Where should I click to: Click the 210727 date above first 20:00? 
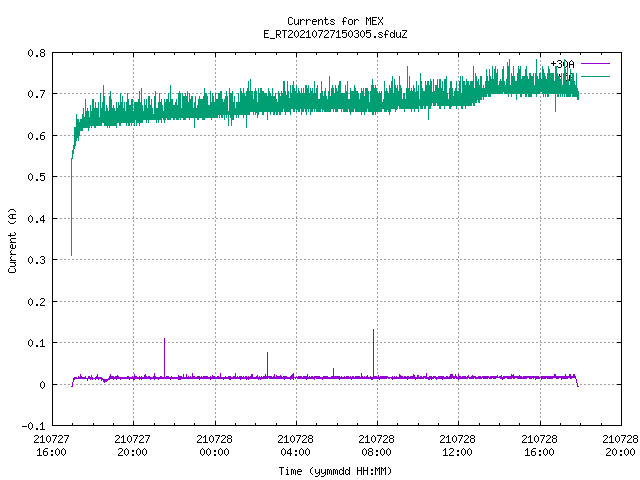tap(132, 439)
